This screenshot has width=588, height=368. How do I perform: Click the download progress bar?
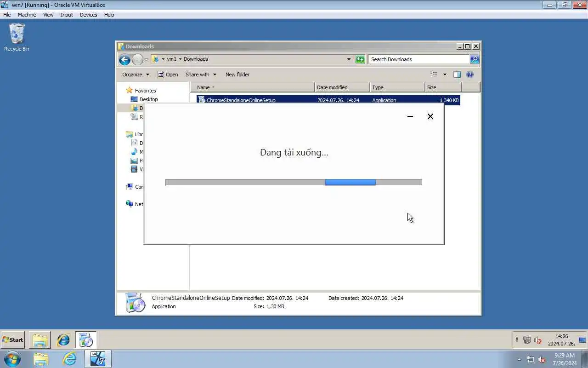[294, 182]
